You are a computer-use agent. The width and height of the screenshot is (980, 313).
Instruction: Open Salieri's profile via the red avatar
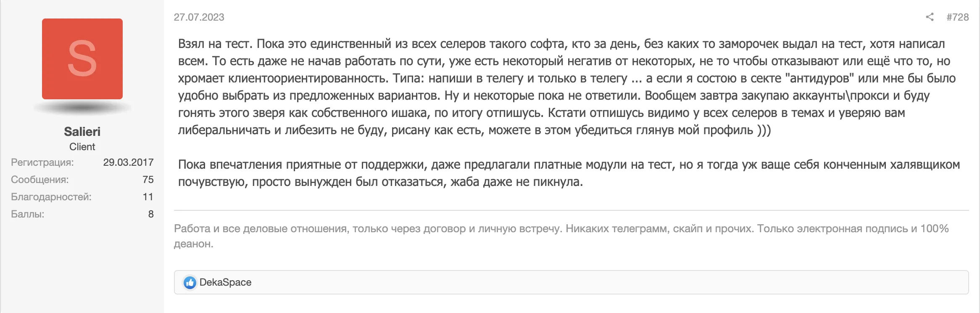point(82,59)
